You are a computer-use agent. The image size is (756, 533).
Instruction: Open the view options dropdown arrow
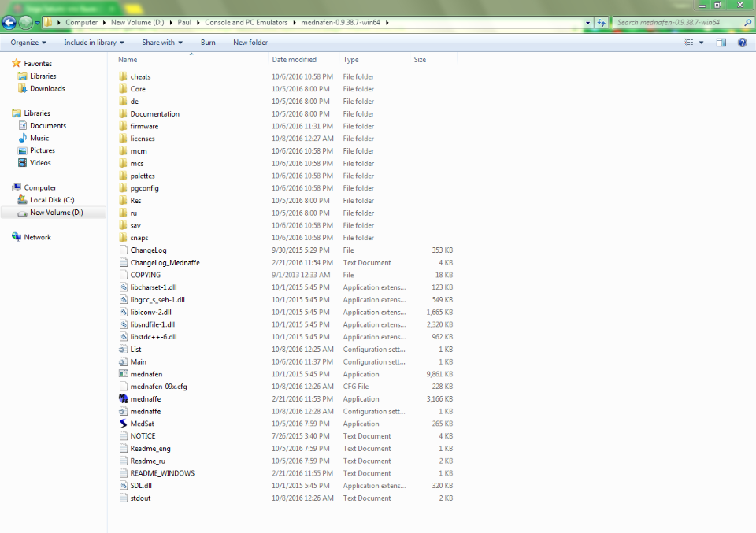coord(702,43)
